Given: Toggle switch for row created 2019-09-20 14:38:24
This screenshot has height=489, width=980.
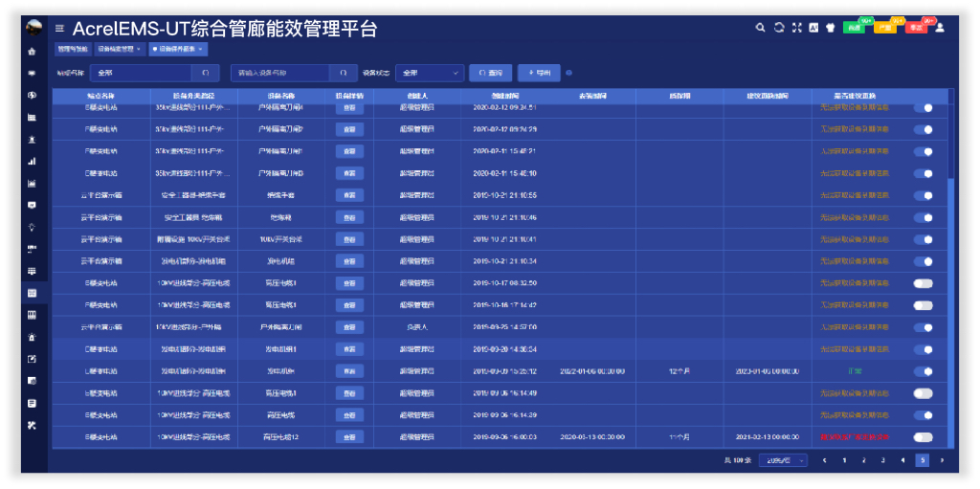Looking at the screenshot, I should pyautogui.click(x=924, y=349).
